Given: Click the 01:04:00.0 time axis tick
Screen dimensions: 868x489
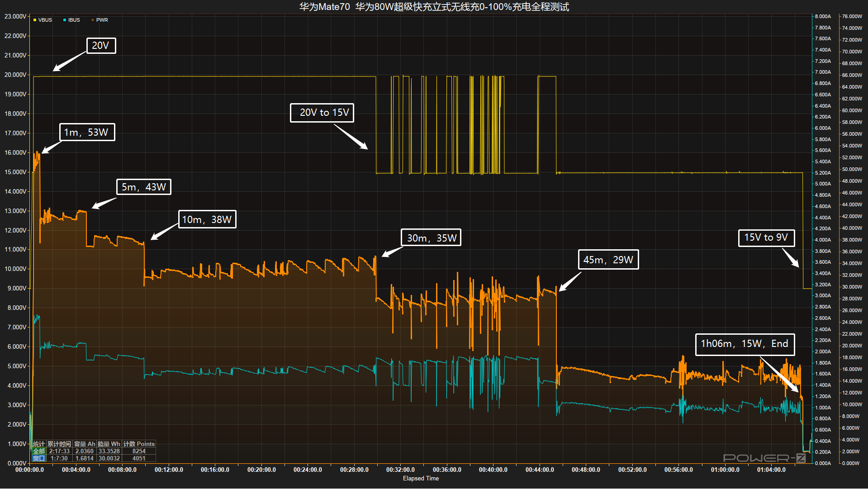Looking at the screenshot, I should pos(771,470).
